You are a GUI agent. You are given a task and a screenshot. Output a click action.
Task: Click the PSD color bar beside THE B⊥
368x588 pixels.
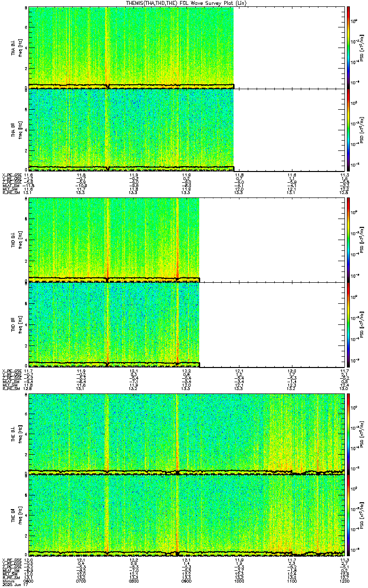point(348,433)
